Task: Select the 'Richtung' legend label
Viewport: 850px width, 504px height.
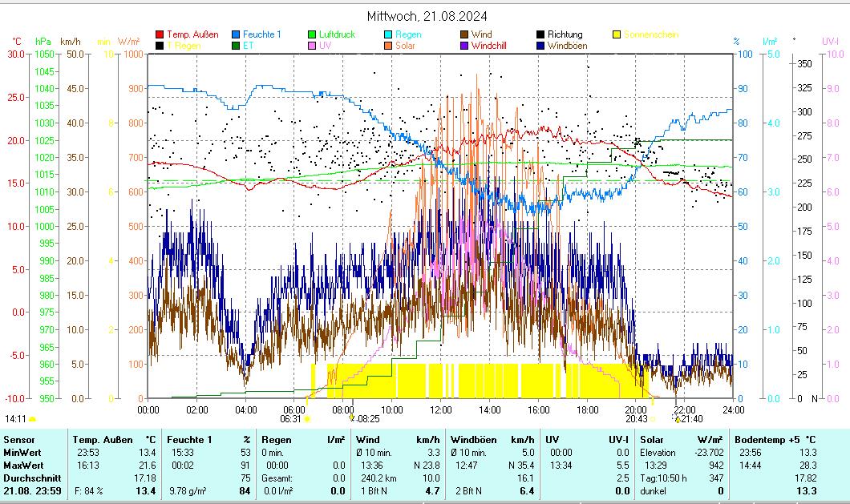Action: tap(565, 34)
